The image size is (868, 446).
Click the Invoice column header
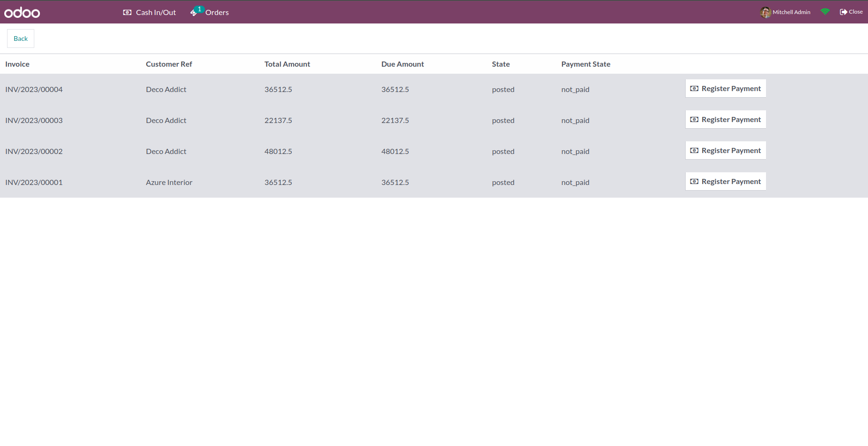pyautogui.click(x=17, y=64)
